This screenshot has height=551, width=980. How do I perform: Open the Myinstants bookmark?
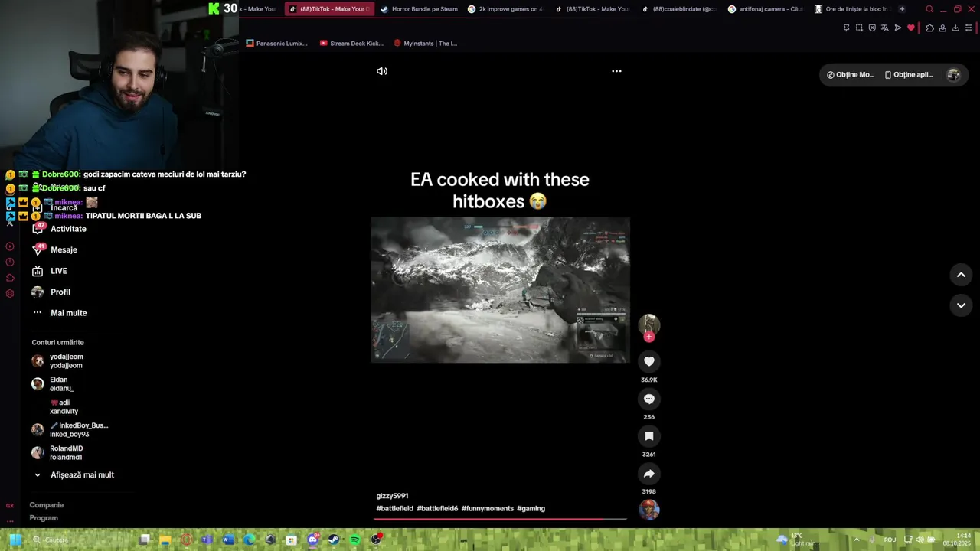click(425, 44)
